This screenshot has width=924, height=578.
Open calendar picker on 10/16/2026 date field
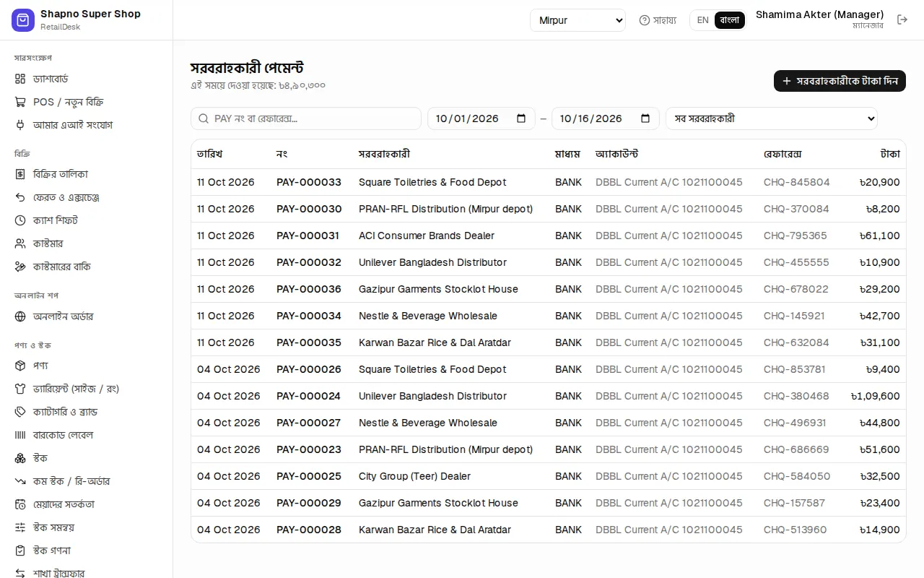[x=645, y=118]
